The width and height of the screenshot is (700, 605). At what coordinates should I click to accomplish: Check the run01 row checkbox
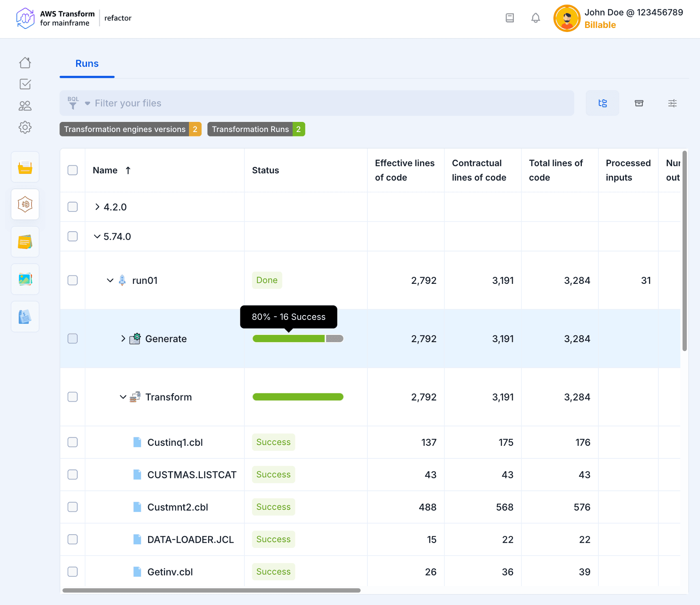pyautogui.click(x=73, y=280)
